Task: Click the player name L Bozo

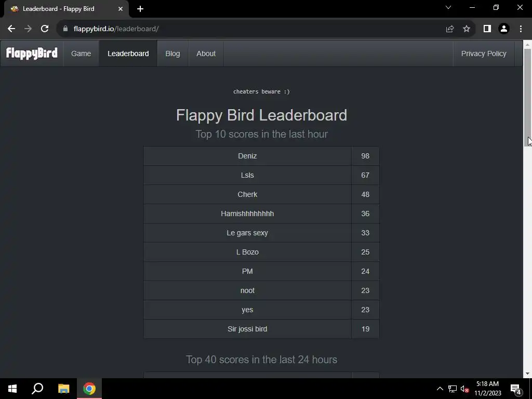Action: (247, 252)
